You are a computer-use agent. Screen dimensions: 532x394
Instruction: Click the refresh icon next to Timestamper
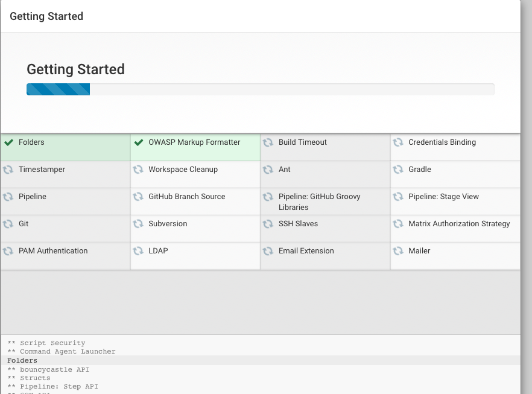click(x=8, y=170)
